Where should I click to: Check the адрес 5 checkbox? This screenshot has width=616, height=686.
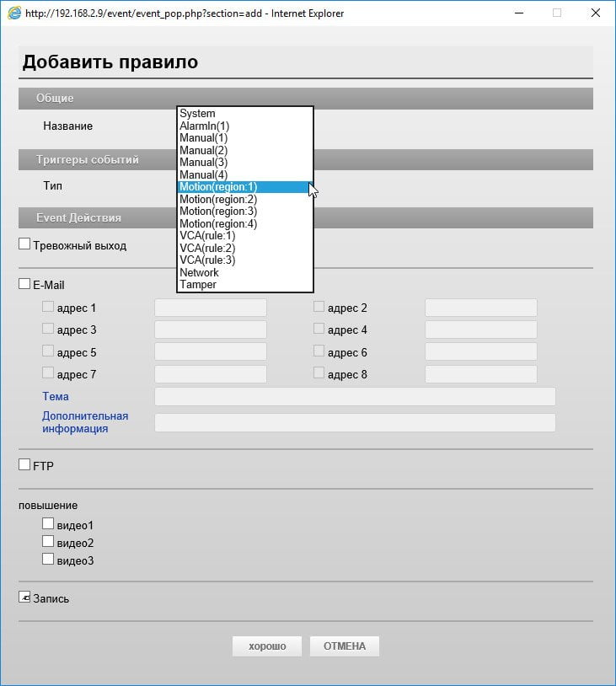click(48, 351)
